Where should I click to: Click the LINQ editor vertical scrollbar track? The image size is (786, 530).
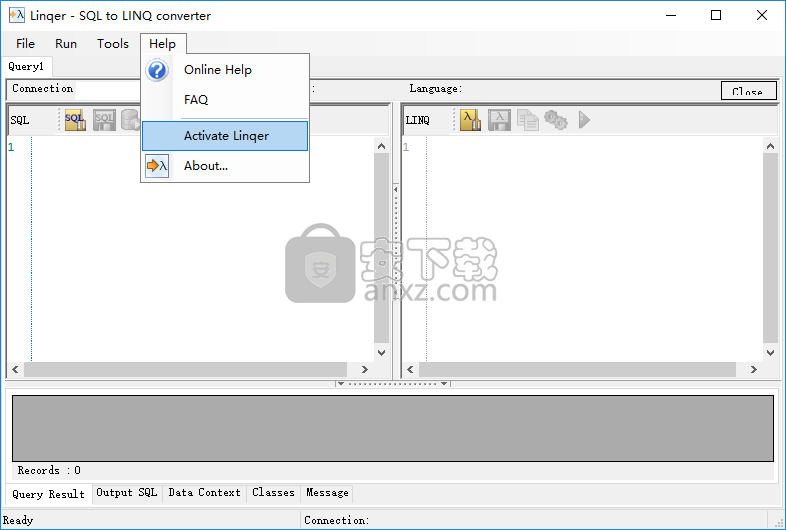point(770,249)
